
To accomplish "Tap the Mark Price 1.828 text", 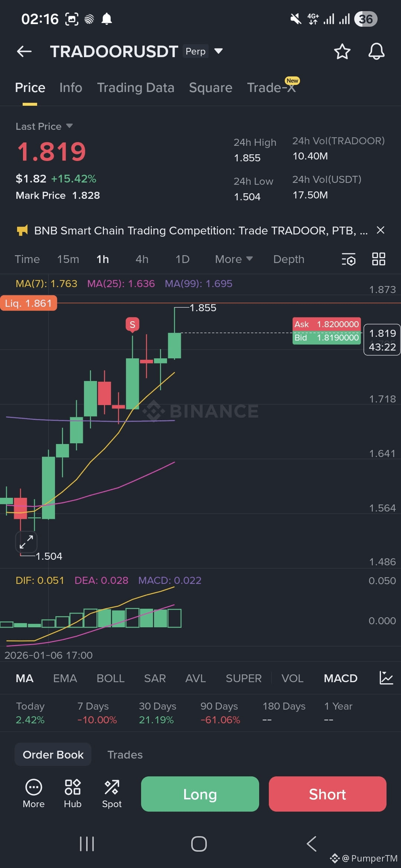I will [58, 195].
